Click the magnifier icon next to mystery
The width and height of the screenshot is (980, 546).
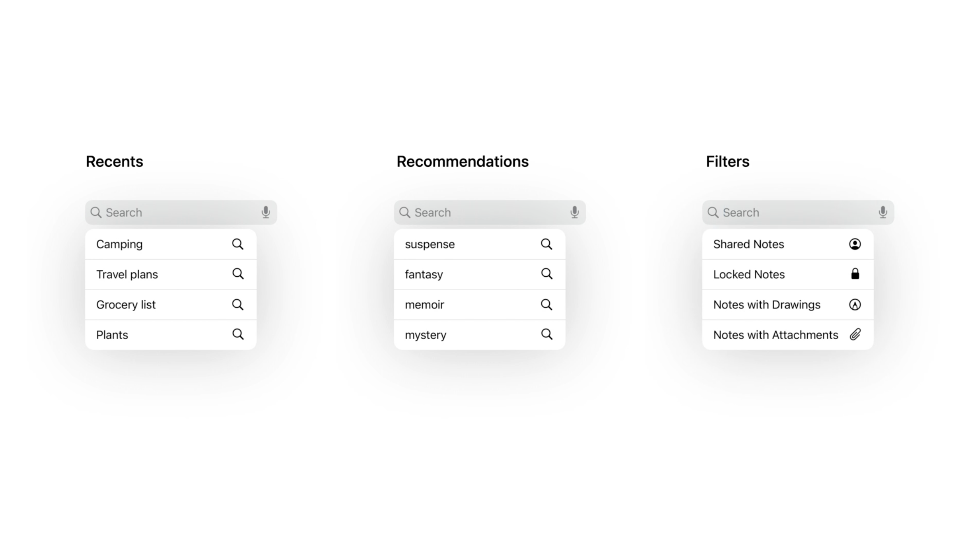[x=546, y=334]
